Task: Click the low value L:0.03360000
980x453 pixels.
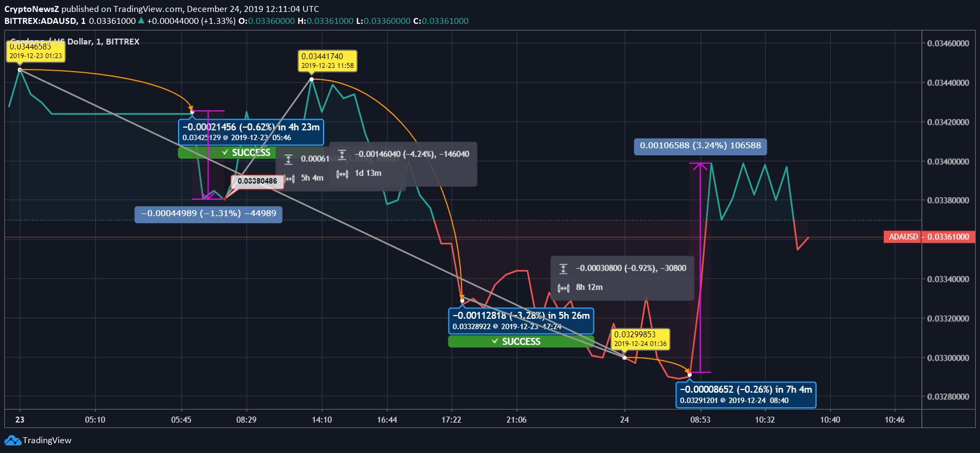Action: pos(383,21)
